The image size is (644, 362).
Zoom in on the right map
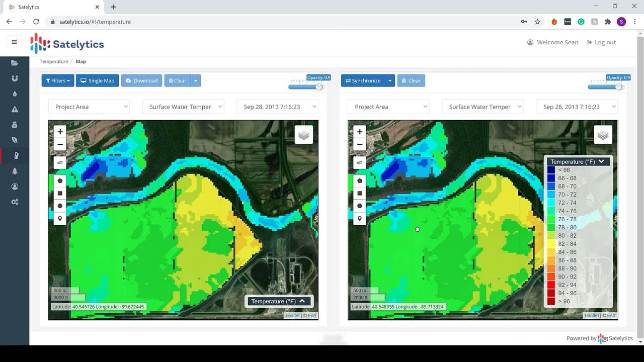click(x=359, y=132)
